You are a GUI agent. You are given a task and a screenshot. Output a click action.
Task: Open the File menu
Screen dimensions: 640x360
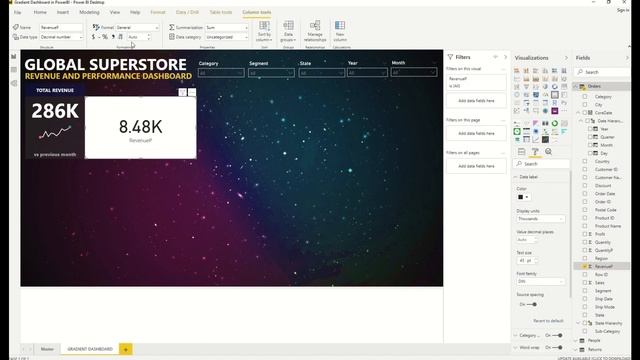tap(18, 12)
